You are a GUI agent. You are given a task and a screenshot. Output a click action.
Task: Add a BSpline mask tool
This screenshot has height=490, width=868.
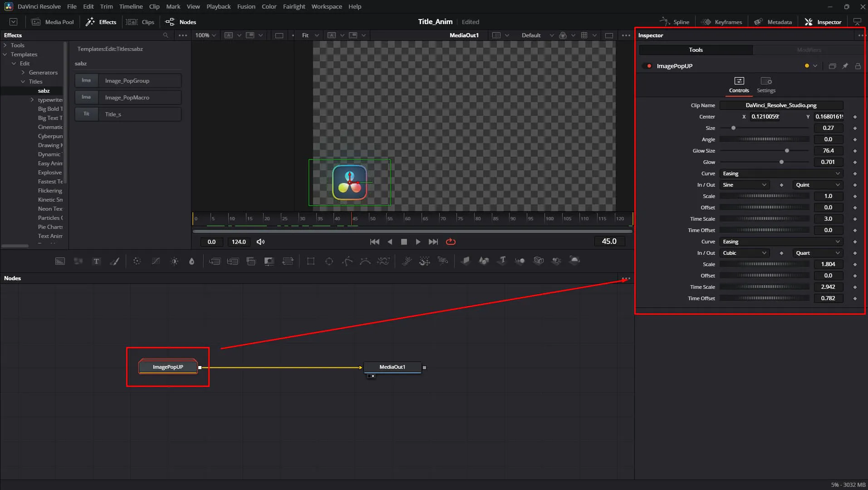coord(365,261)
